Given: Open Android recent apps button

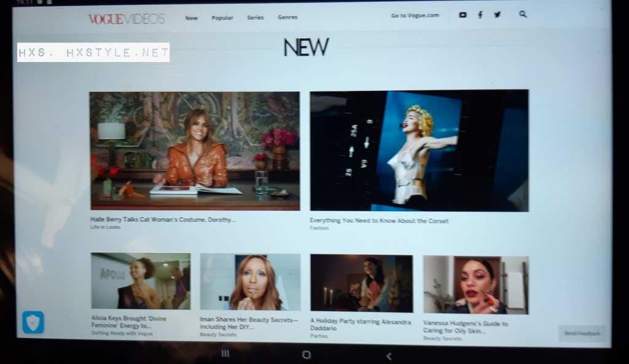Looking at the screenshot, I should (225, 354).
